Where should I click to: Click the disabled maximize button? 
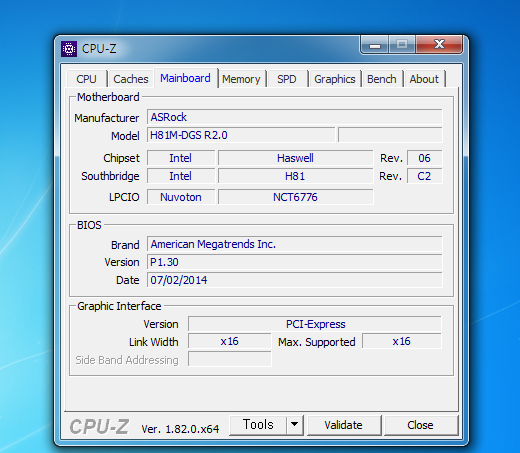(402, 45)
